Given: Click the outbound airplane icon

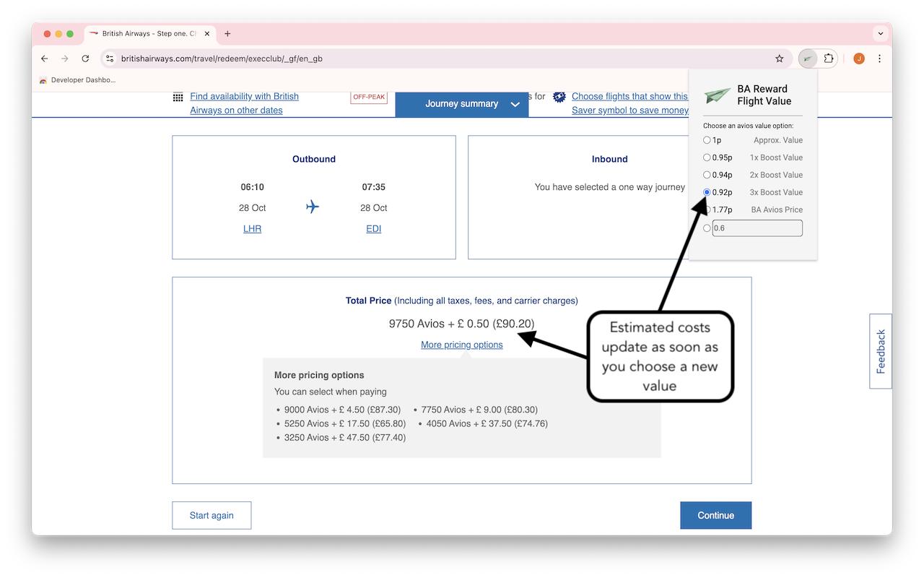Looking at the screenshot, I should 313,207.
